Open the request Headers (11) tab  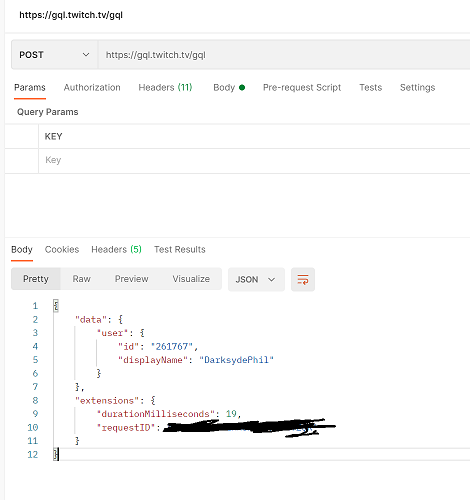[x=165, y=87]
